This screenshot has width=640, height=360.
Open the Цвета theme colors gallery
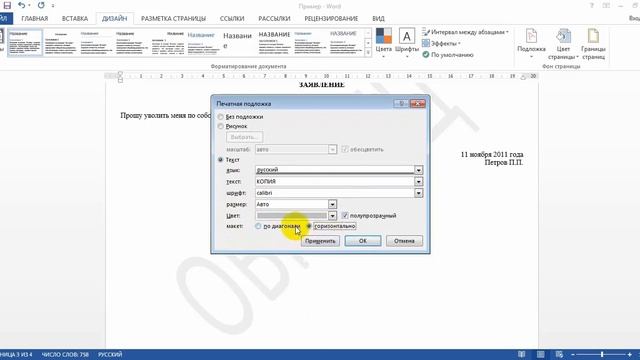coord(383,42)
